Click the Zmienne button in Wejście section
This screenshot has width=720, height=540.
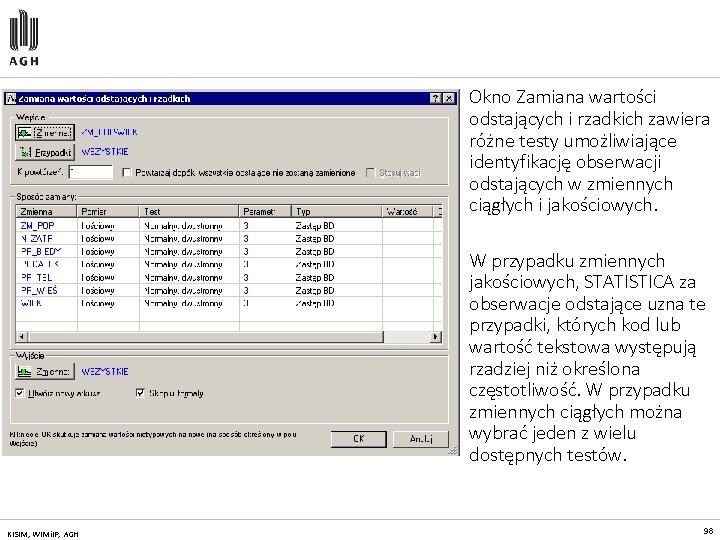(45, 133)
